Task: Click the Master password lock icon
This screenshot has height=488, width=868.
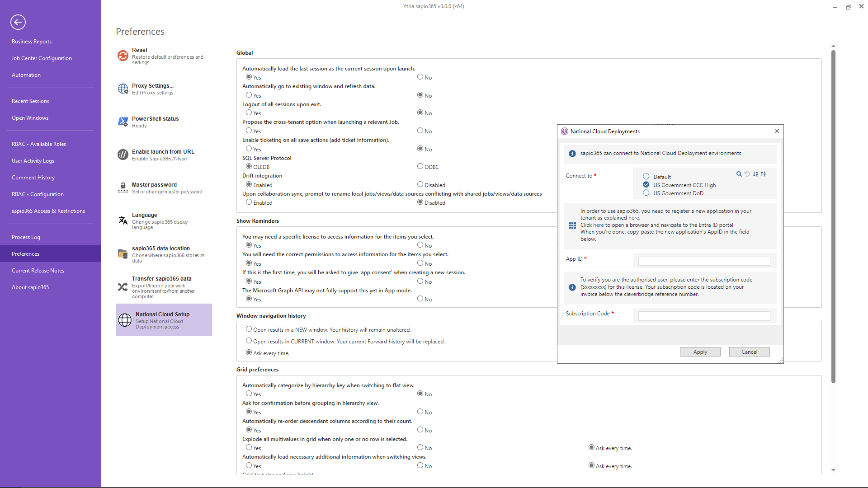Action: pos(123,188)
